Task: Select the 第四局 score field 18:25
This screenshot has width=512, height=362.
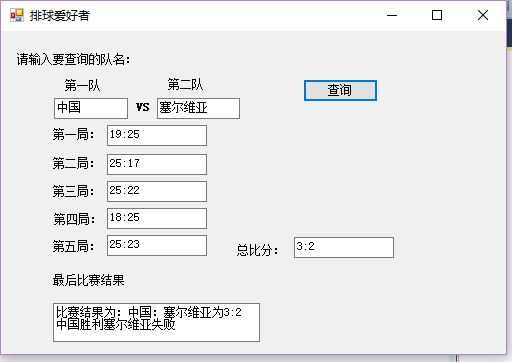Action: click(157, 218)
